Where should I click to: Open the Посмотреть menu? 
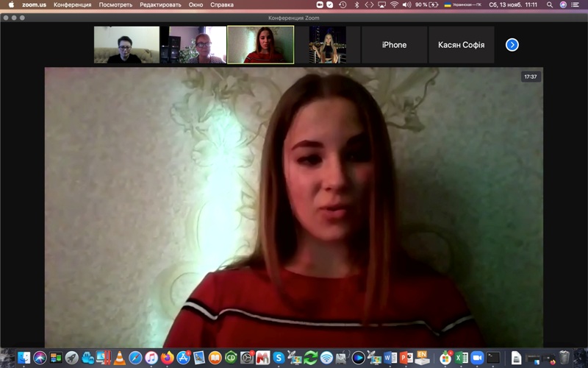[x=115, y=5]
